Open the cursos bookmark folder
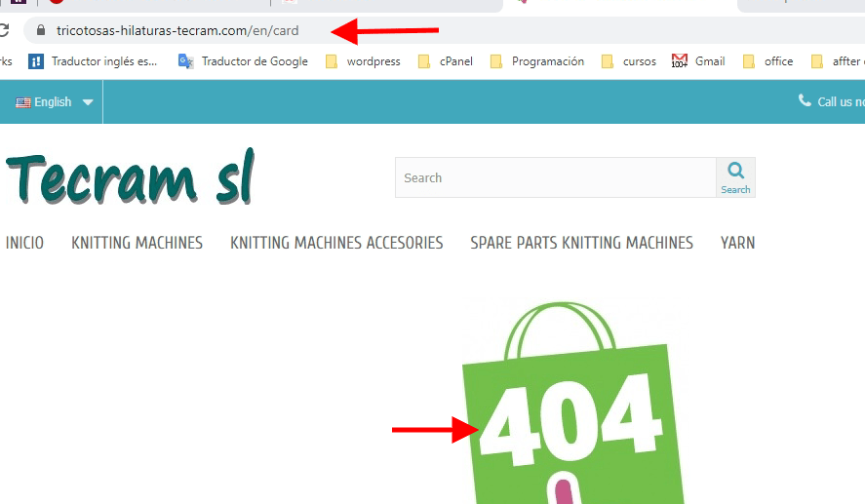Viewport: 865px width, 504px height. point(629,61)
